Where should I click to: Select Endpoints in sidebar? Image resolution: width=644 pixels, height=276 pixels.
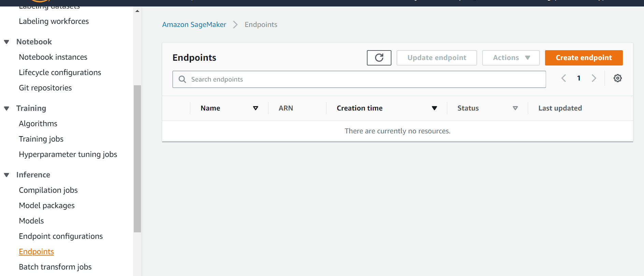36,251
